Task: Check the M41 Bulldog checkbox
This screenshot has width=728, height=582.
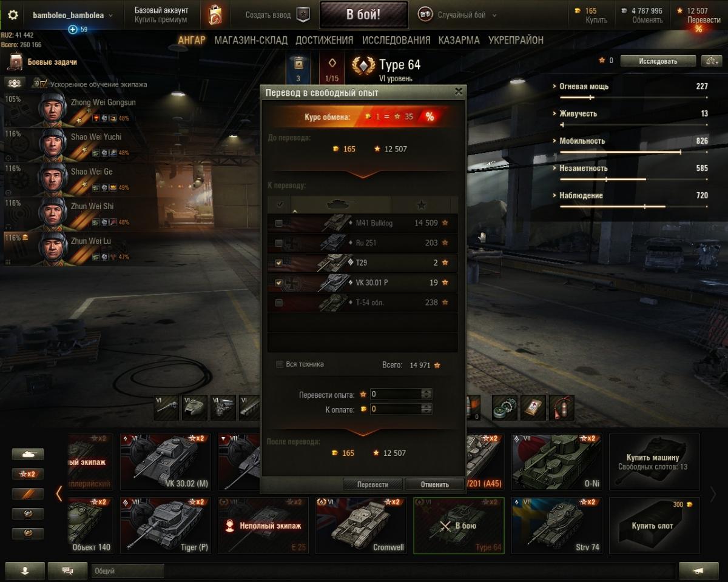Action: click(x=278, y=223)
